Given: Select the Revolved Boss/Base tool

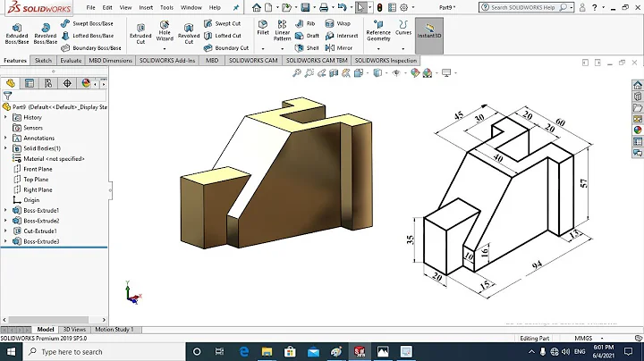Looking at the screenshot, I should (x=46, y=33).
